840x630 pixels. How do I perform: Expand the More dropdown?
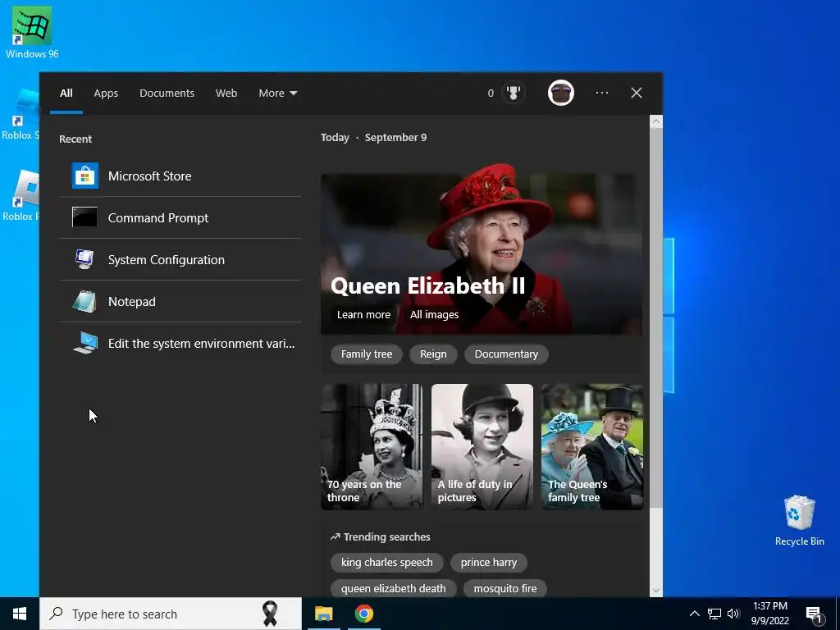click(x=277, y=94)
